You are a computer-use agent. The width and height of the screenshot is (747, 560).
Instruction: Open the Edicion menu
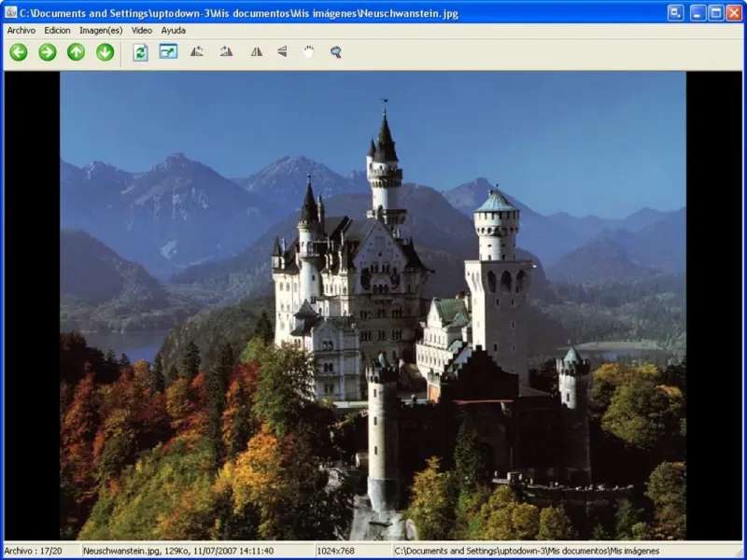(x=57, y=31)
